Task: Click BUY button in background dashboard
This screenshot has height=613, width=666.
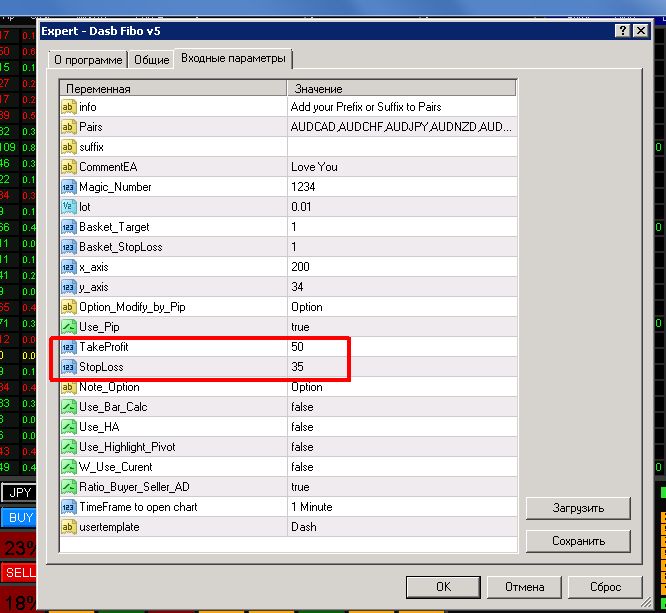Action: pyautogui.click(x=19, y=517)
